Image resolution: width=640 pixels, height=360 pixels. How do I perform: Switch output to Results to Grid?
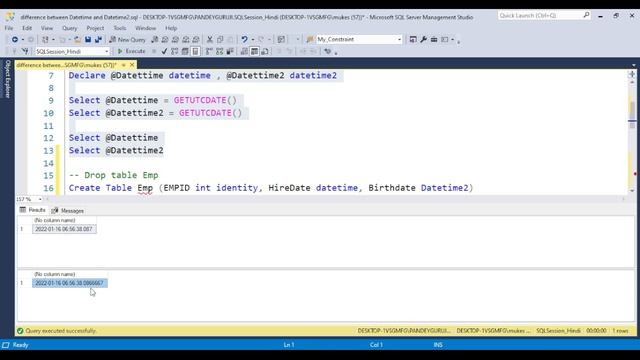coord(254,51)
